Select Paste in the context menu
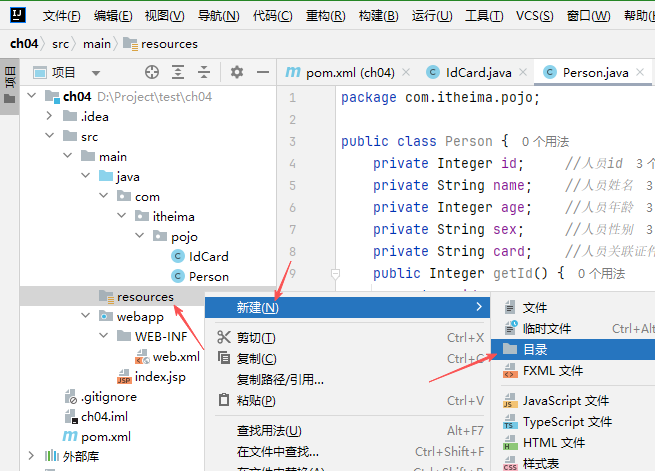This screenshot has width=655, height=471. point(256,400)
